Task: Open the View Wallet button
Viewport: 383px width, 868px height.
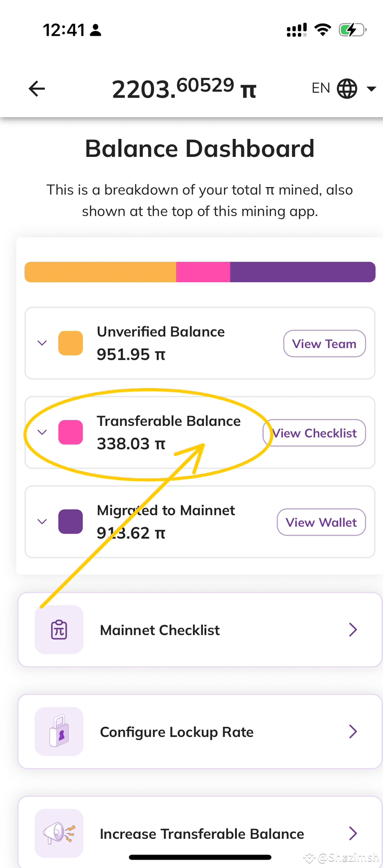Action: [x=321, y=522]
